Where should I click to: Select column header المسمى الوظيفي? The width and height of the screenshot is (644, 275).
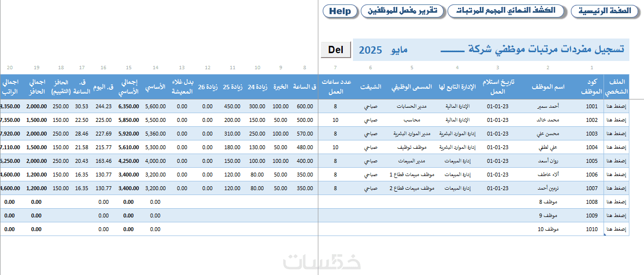click(412, 87)
